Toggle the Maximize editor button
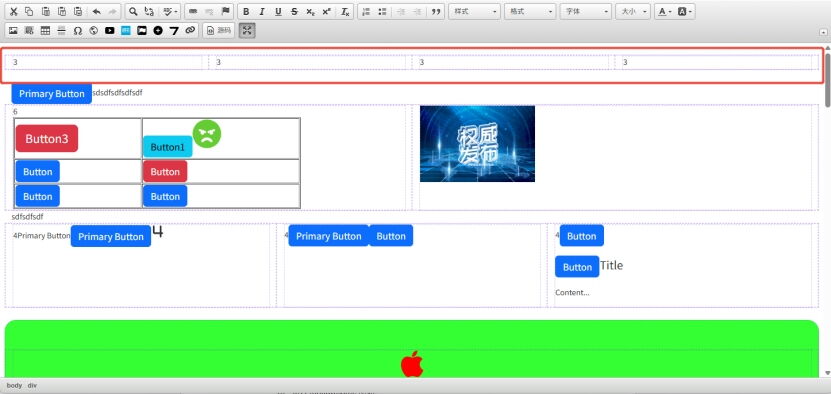 coord(247,31)
